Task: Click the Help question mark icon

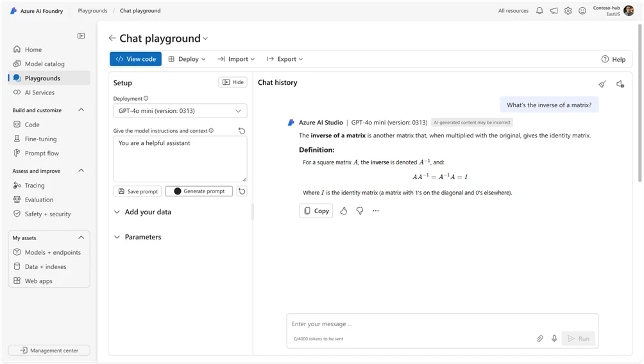Action: click(x=605, y=59)
